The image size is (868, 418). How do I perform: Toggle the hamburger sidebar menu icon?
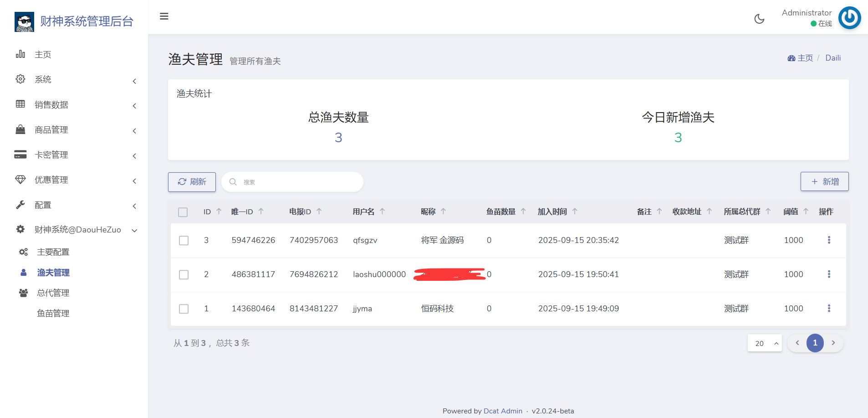click(x=164, y=16)
